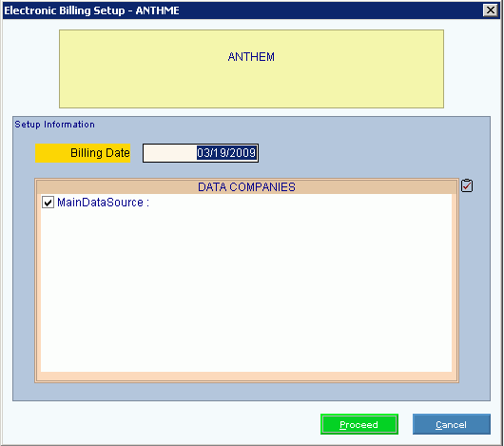Focus the Billing Date input field
Viewport: 504px width, 446px height.
point(201,153)
